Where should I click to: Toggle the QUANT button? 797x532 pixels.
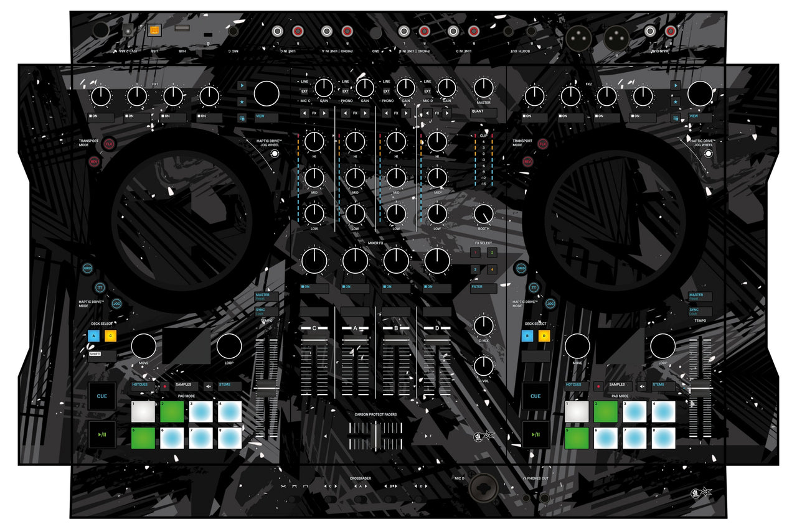point(484,112)
